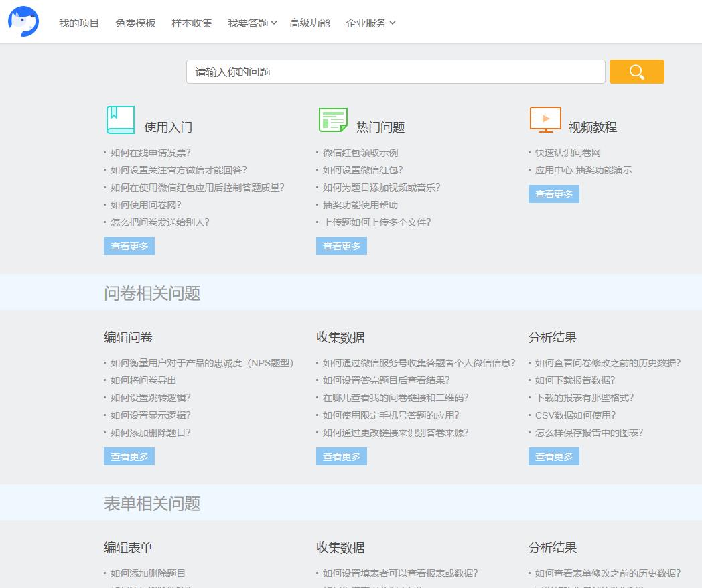Image resolution: width=702 pixels, height=588 pixels.
Task: Click 查看更多 under the 热门问题 section
Action: [x=341, y=246]
